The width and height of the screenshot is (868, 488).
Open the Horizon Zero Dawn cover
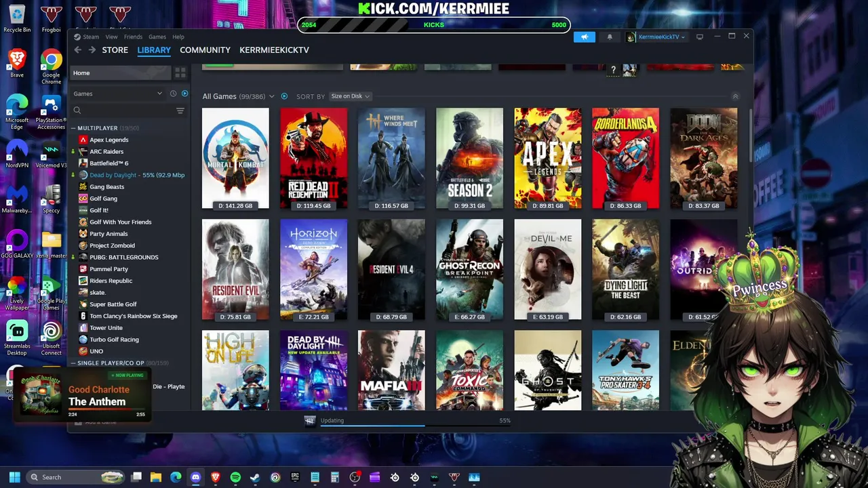[313, 270]
